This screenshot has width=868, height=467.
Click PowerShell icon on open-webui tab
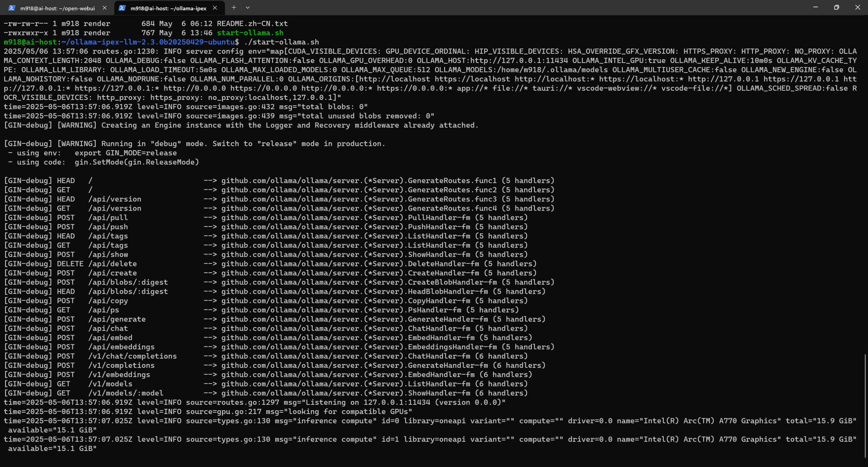click(12, 8)
